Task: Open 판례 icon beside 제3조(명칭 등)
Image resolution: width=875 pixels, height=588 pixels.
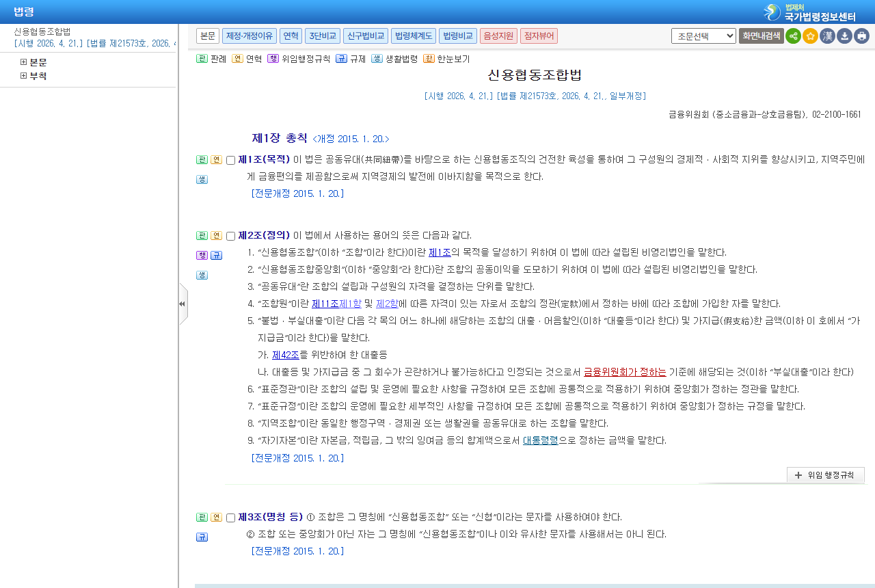Action: [x=202, y=518]
